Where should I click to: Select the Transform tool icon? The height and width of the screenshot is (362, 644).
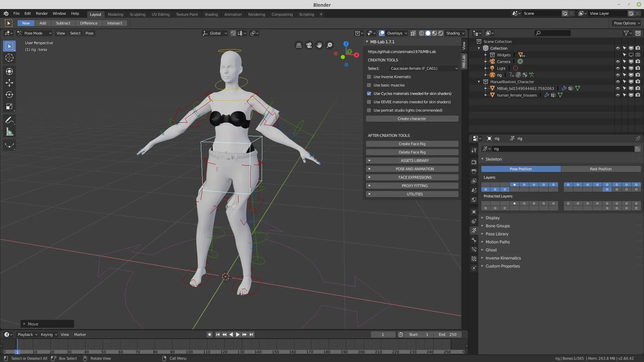9,71
